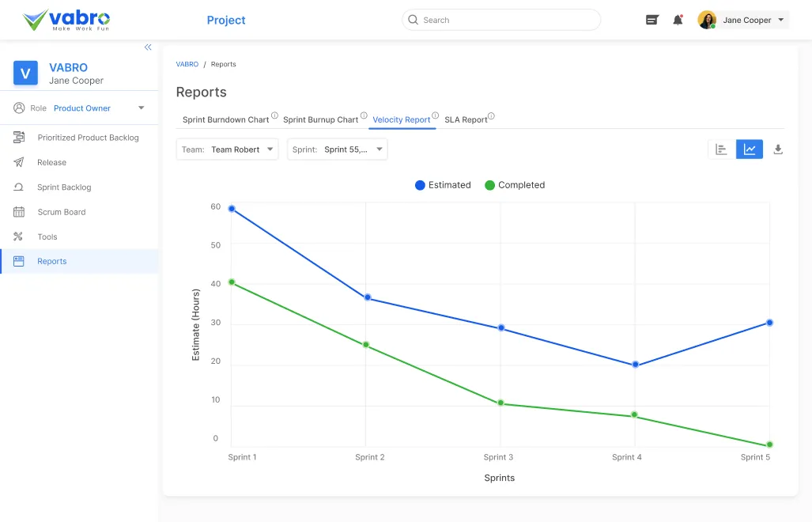Screen dimensions: 812x522
Task: Open the Prioritized Product Backlog section
Action: point(89,137)
